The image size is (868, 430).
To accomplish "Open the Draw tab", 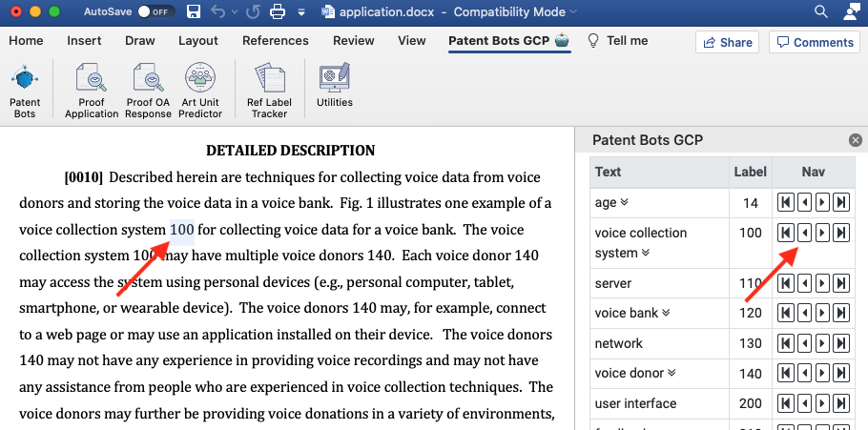I will point(140,40).
